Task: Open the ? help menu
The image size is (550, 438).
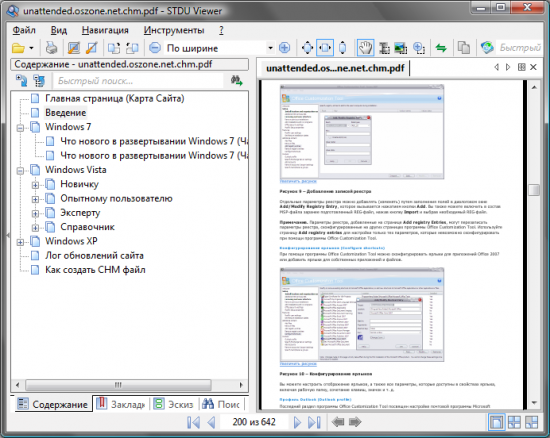Action: [221, 30]
